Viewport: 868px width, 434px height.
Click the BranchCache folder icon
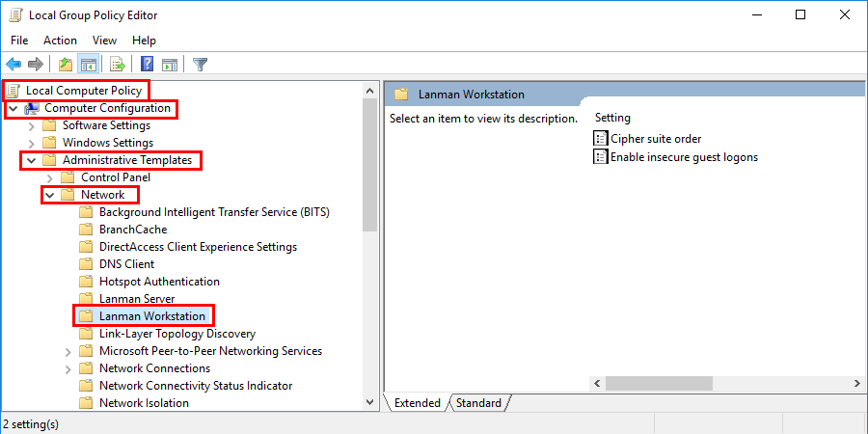click(x=86, y=230)
